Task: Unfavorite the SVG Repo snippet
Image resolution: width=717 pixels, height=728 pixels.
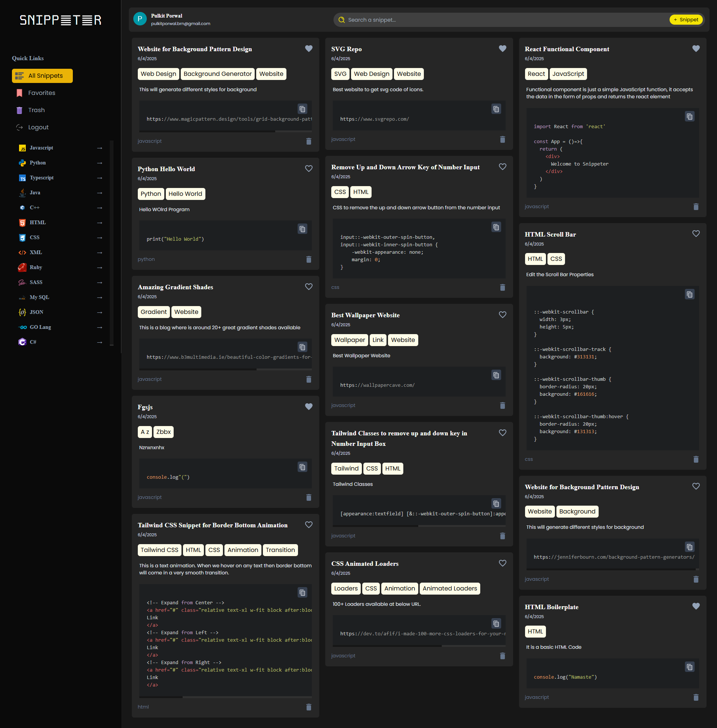Action: coord(502,49)
